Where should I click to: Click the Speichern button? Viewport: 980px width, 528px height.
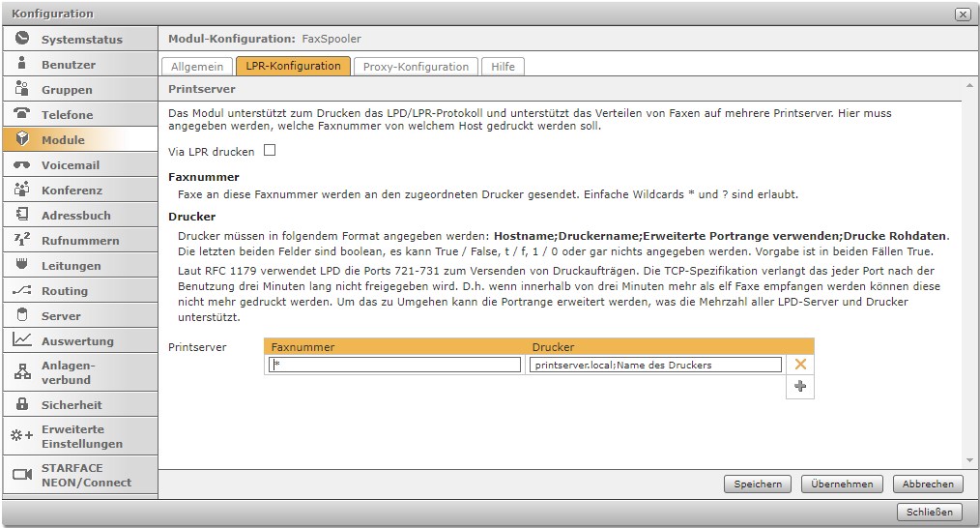coord(758,484)
